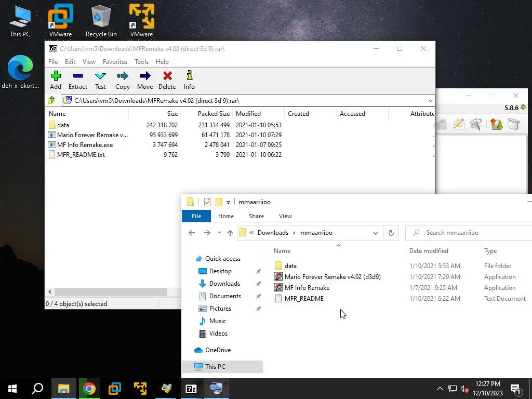Run the Test tool in 7-Zip
Screen dimensions: 532x399
[100, 80]
